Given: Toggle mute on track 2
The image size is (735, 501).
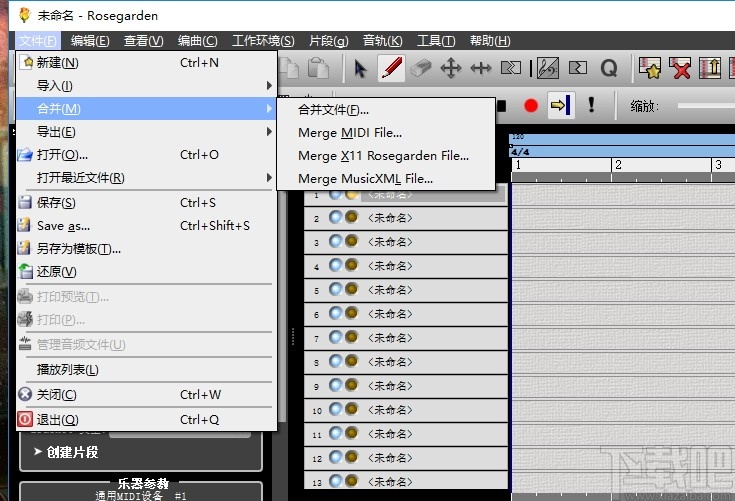Looking at the screenshot, I should [x=335, y=217].
